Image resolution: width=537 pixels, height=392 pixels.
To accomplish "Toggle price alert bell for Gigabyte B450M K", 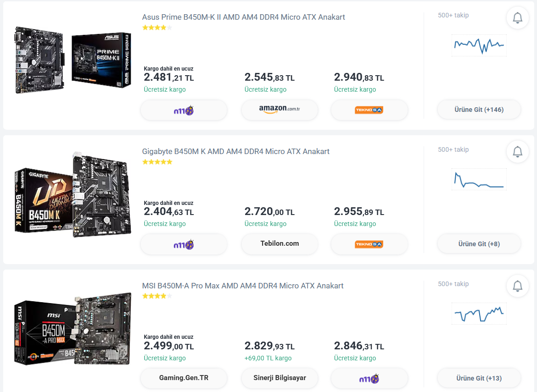I will [x=517, y=152].
